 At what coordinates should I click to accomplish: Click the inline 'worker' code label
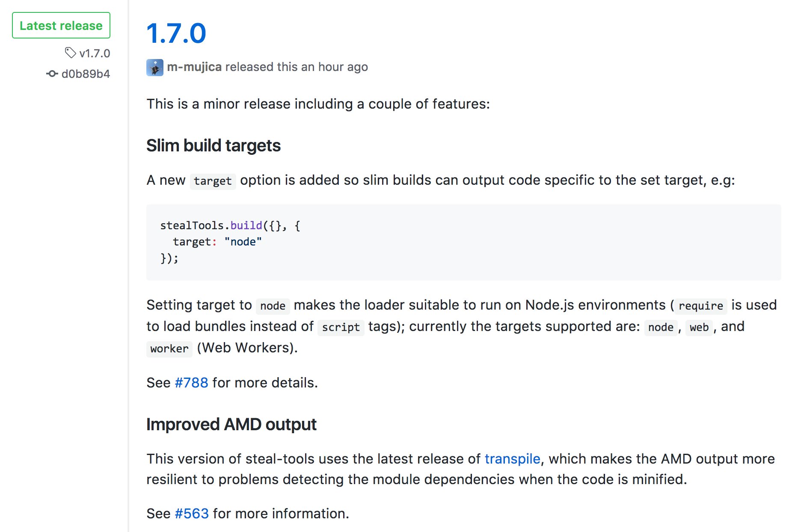[169, 349]
